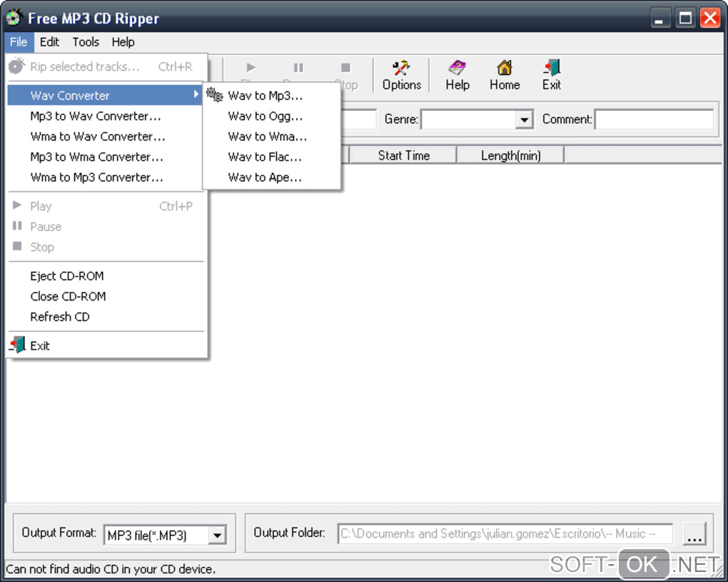Click the Help book toolbar icon
This screenshot has width=728, height=582.
(457, 75)
